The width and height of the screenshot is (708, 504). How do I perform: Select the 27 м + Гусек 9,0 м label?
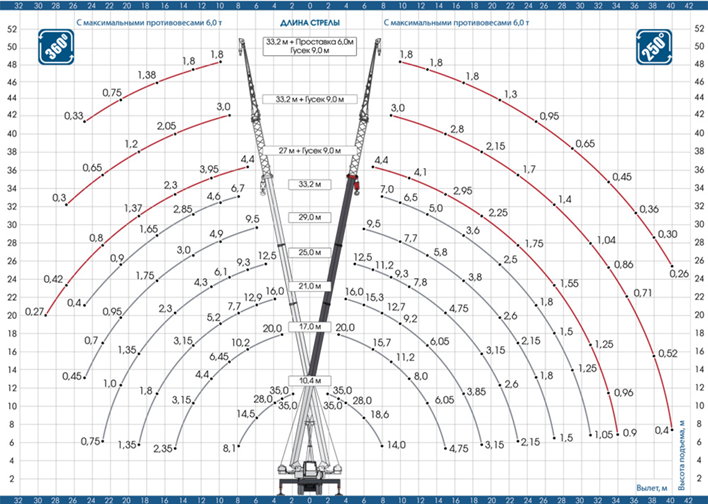(x=310, y=151)
